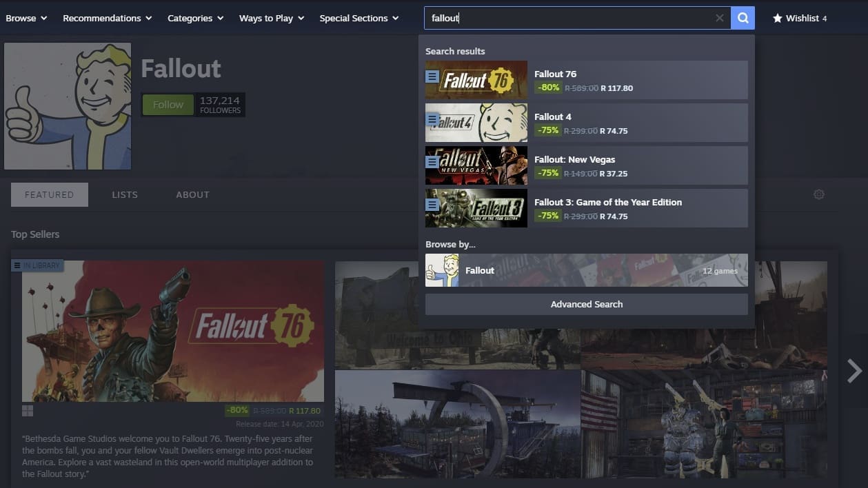The height and width of the screenshot is (488, 868).
Task: Click the library list icon on Fallout: New Vegas result
Action: [x=432, y=162]
